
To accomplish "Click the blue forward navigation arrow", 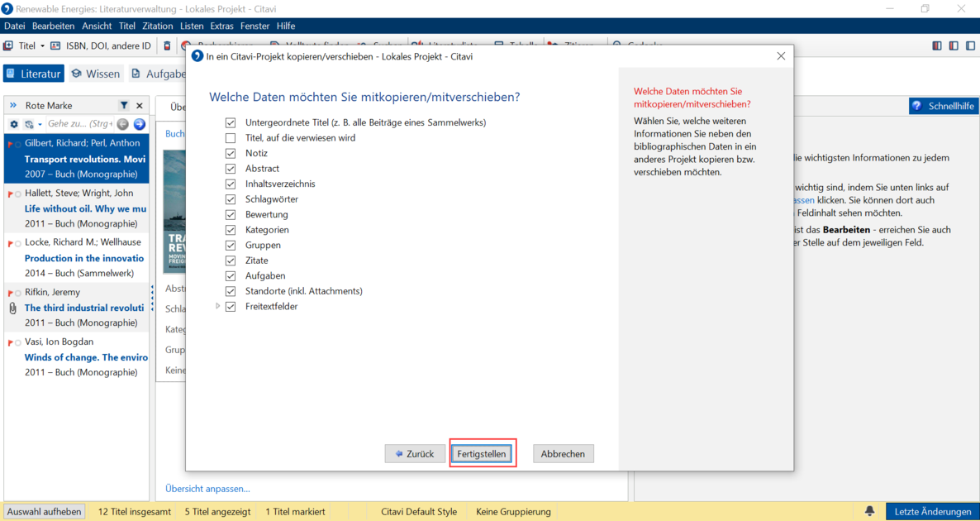I will (140, 124).
